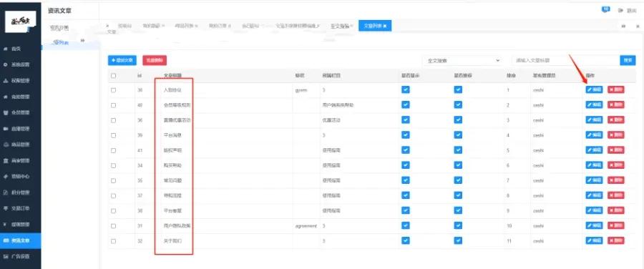Focus the 请输入文章标题 search input

point(565,60)
